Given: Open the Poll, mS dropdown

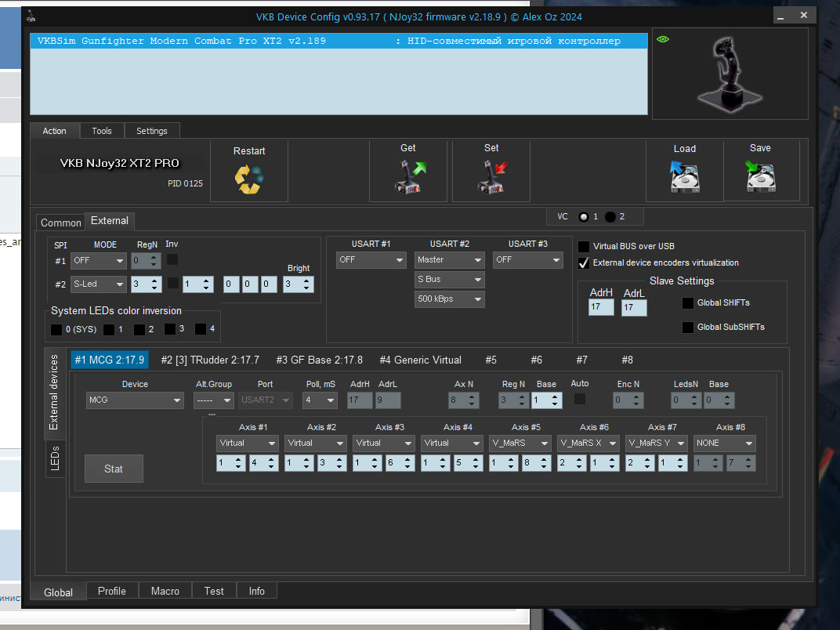Looking at the screenshot, I should click(320, 400).
